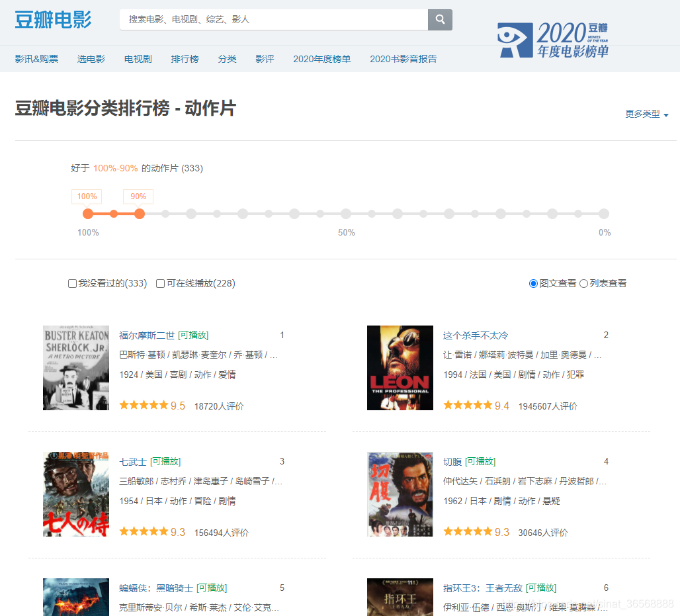Open the 福尔摩斯二世 title link
The width and height of the screenshot is (680, 616).
[147, 335]
